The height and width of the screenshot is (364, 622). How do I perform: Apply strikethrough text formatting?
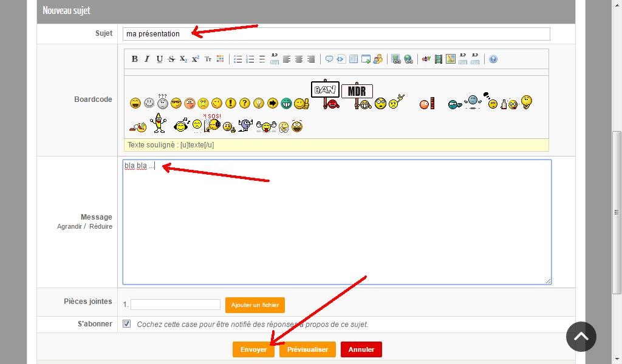[x=171, y=59]
